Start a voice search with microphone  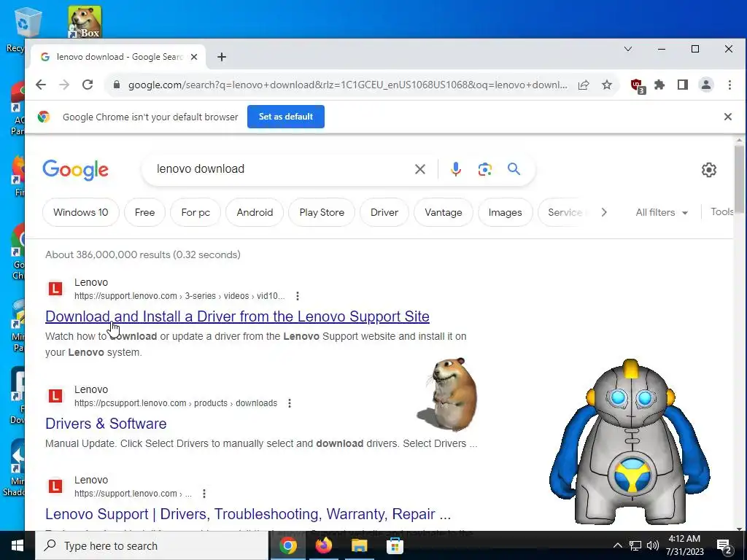(x=456, y=169)
